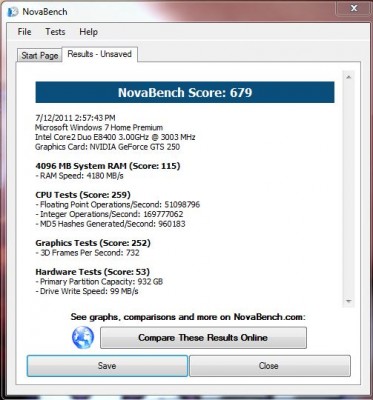The width and height of the screenshot is (373, 400).
Task: Click 4096 MB System RAM heading
Action: (x=108, y=166)
